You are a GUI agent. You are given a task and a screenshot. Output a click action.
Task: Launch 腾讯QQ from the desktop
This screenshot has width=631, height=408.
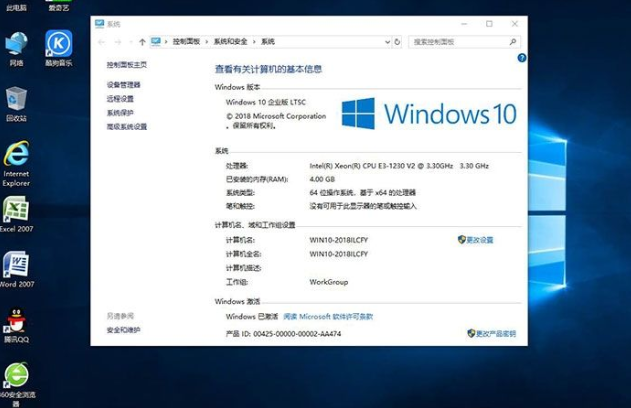point(16,322)
